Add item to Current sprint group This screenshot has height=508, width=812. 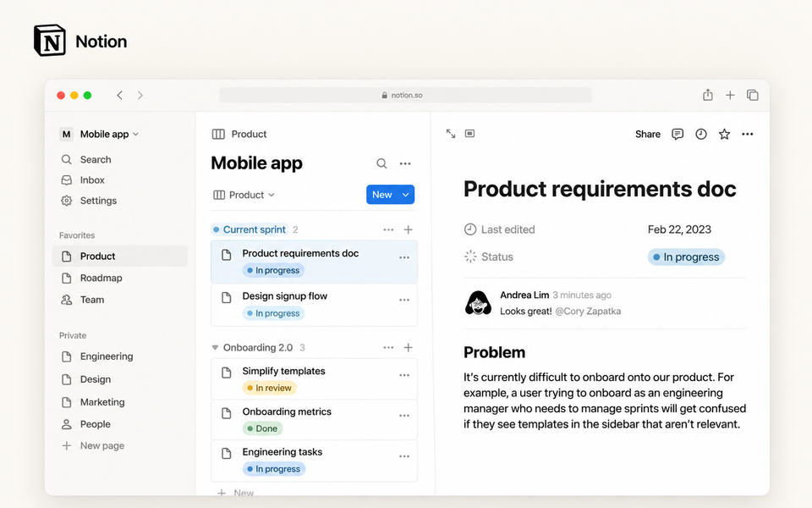(408, 229)
